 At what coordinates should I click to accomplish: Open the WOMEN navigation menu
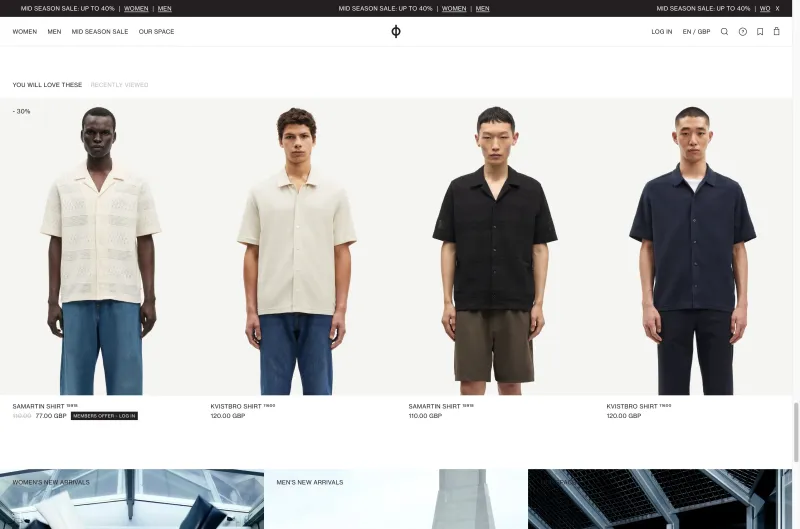coord(24,32)
